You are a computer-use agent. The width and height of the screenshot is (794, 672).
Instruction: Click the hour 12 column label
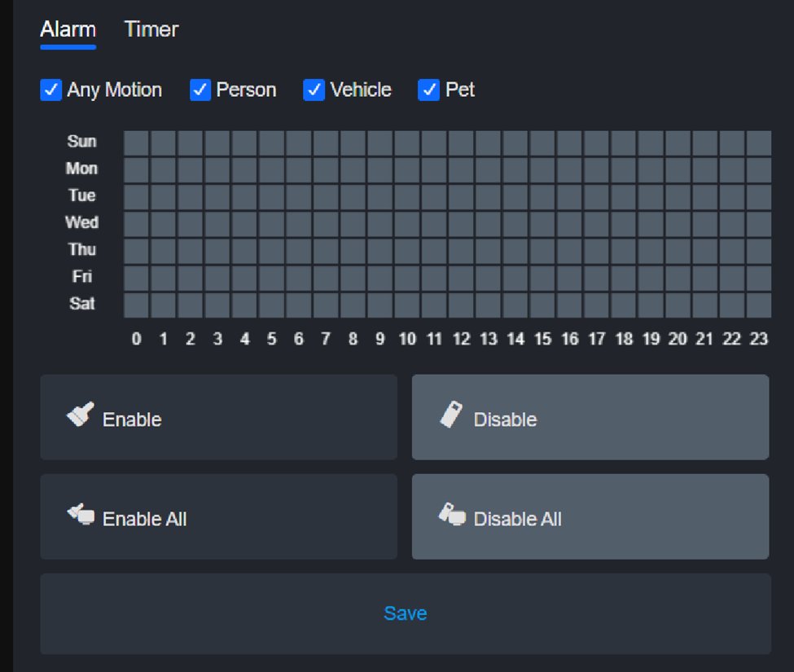(461, 339)
